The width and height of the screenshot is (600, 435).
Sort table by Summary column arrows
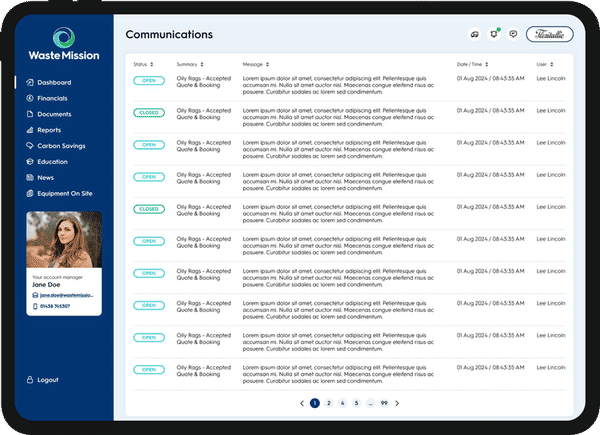[202, 64]
